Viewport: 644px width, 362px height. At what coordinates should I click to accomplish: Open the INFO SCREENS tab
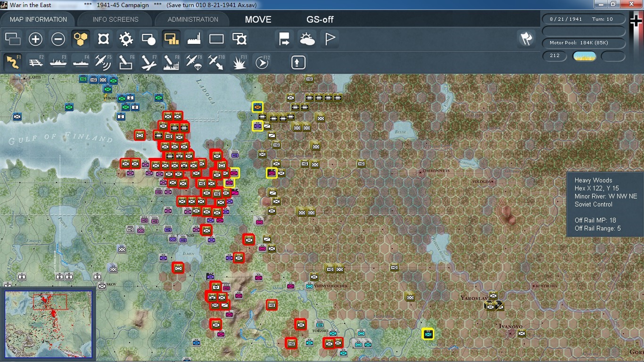(x=116, y=19)
